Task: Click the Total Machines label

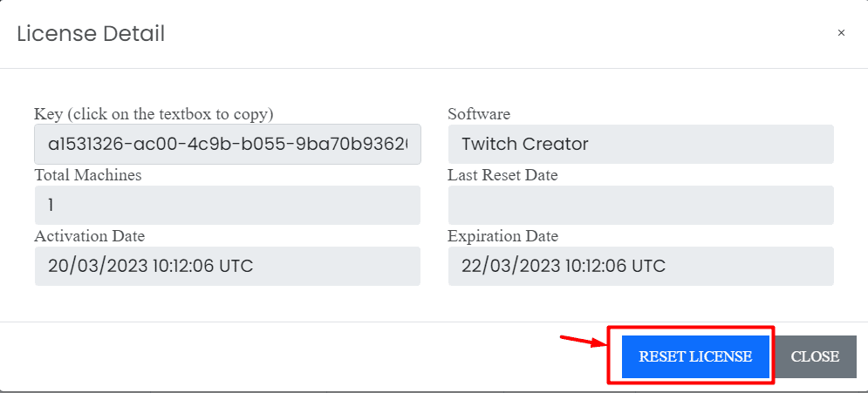Action: point(88,175)
